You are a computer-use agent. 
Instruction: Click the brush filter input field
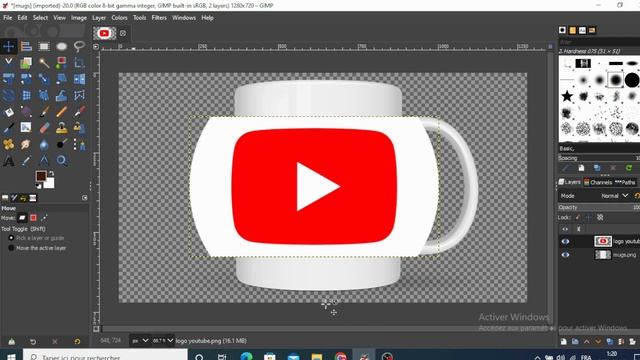[599, 42]
